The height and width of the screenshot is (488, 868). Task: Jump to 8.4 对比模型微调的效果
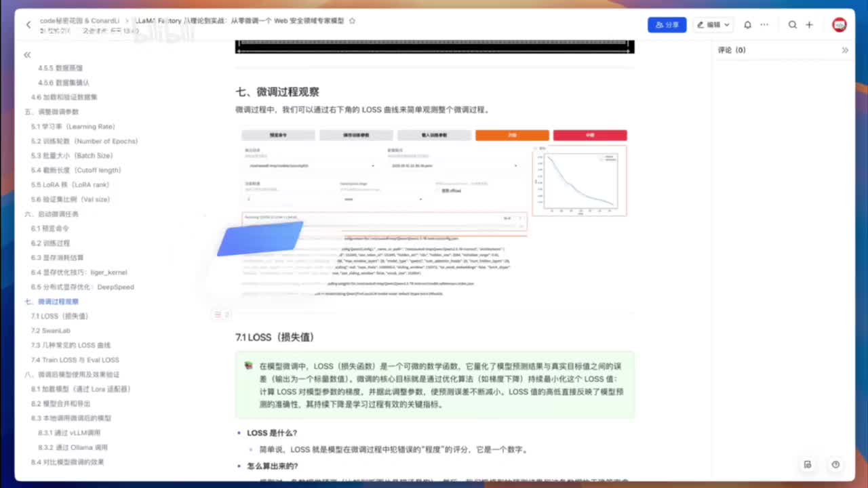pos(67,462)
